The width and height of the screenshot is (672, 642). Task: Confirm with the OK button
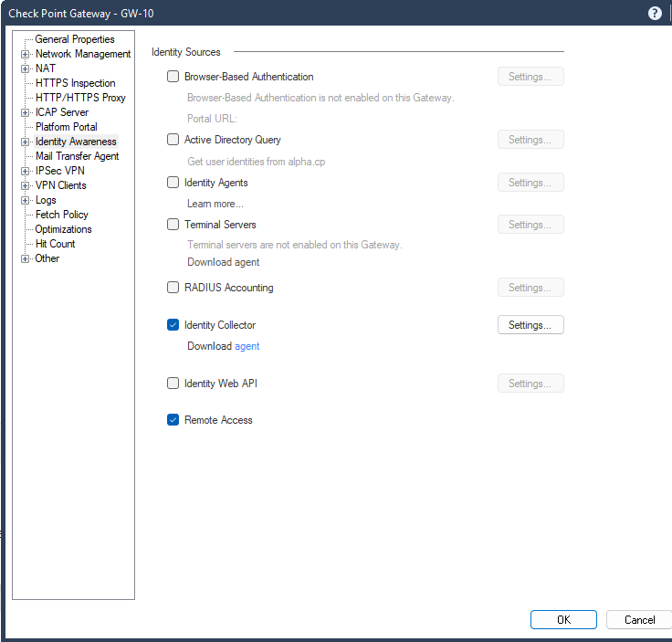[x=563, y=620]
